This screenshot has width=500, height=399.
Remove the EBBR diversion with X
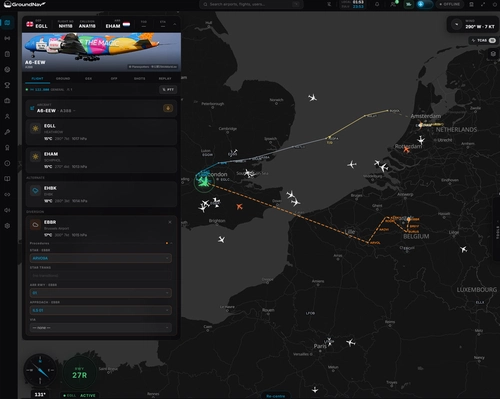pos(170,222)
